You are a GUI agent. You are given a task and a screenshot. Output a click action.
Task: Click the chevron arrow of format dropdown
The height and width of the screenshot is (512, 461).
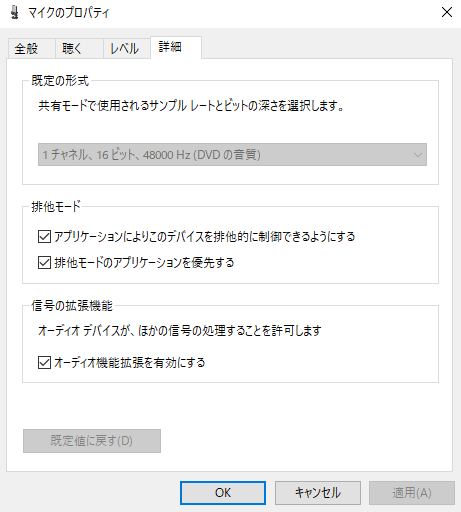pos(417,155)
